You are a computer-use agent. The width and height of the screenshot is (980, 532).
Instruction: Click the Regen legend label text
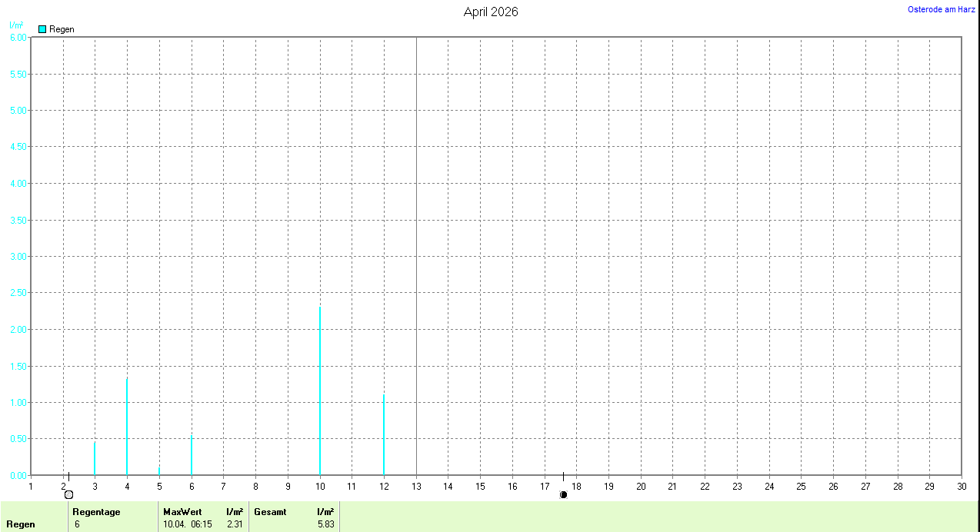click(62, 29)
